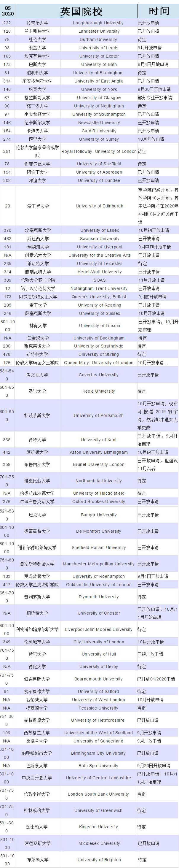Select the 已开放01/2020申请 cell for Bournemouth

pyautogui.click(x=156, y=679)
